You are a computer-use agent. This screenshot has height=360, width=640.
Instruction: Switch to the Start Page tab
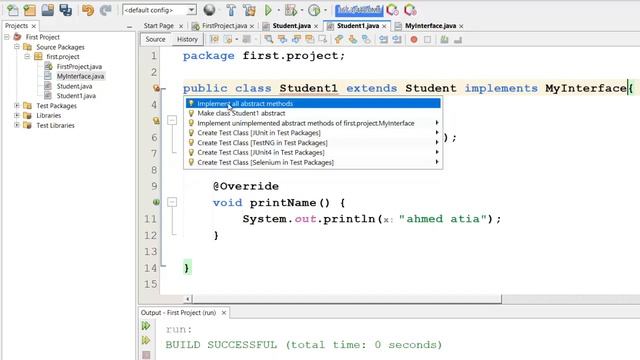tap(158, 26)
